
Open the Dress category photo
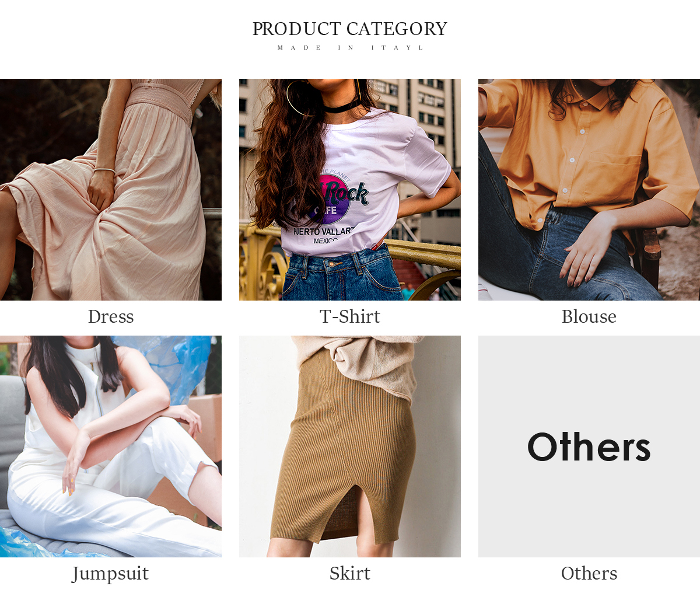[111, 190]
